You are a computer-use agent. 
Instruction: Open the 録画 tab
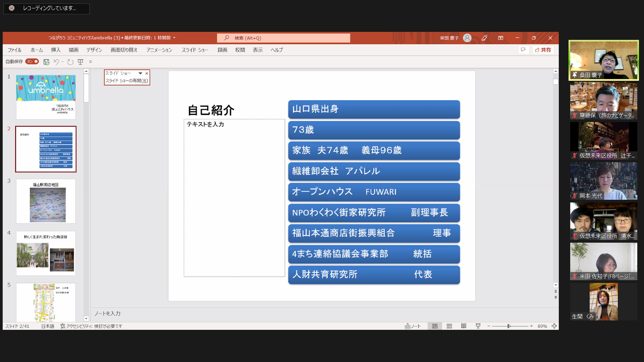222,50
